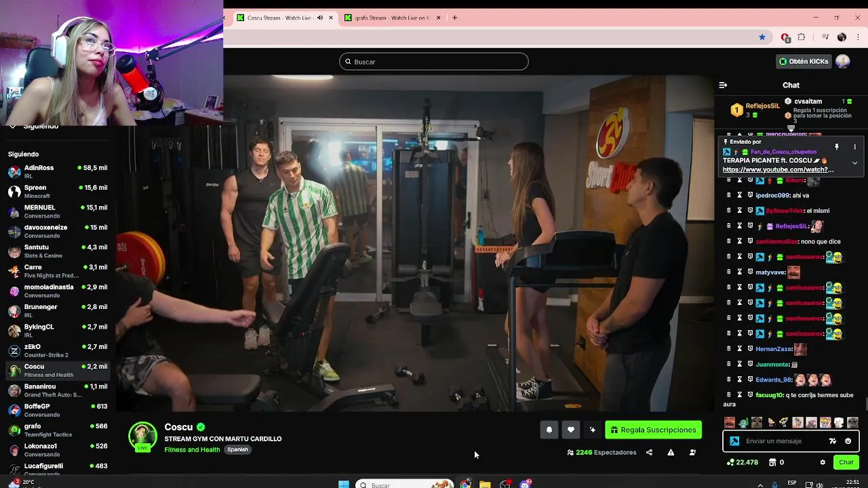Screen dimensions: 868x488
Task: Open Regala Suscripciones gift button
Action: pos(653,430)
